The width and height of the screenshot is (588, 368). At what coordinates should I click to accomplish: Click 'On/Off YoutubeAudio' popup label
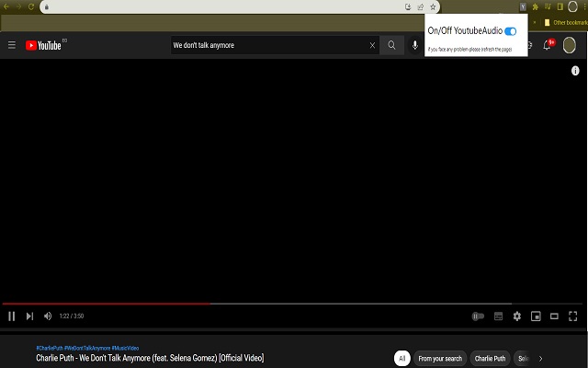click(x=465, y=30)
